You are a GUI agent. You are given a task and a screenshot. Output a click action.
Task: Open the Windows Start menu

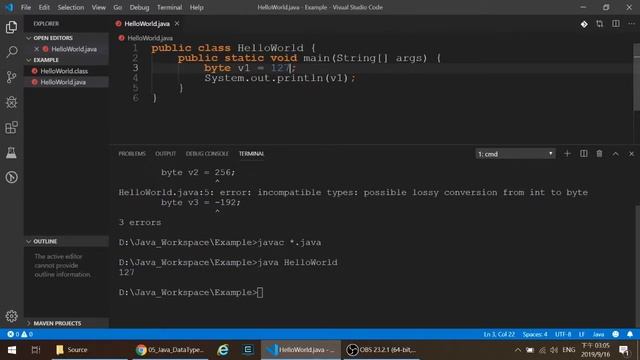(x=12, y=350)
